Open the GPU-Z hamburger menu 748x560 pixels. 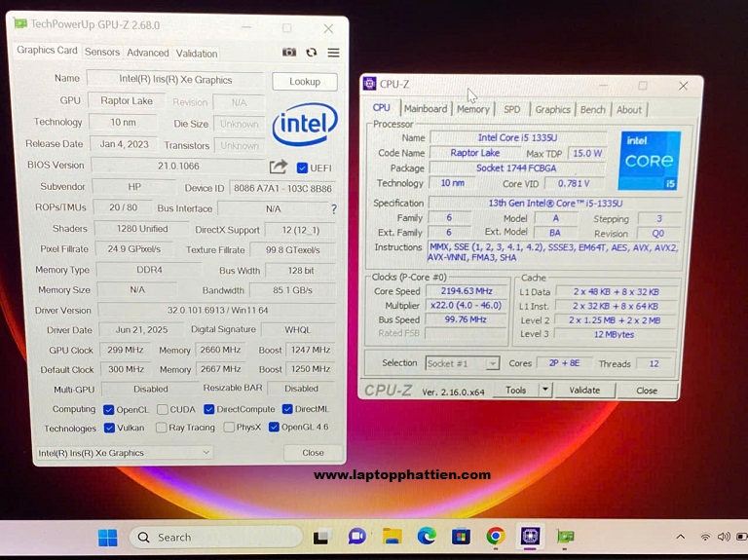(333, 53)
